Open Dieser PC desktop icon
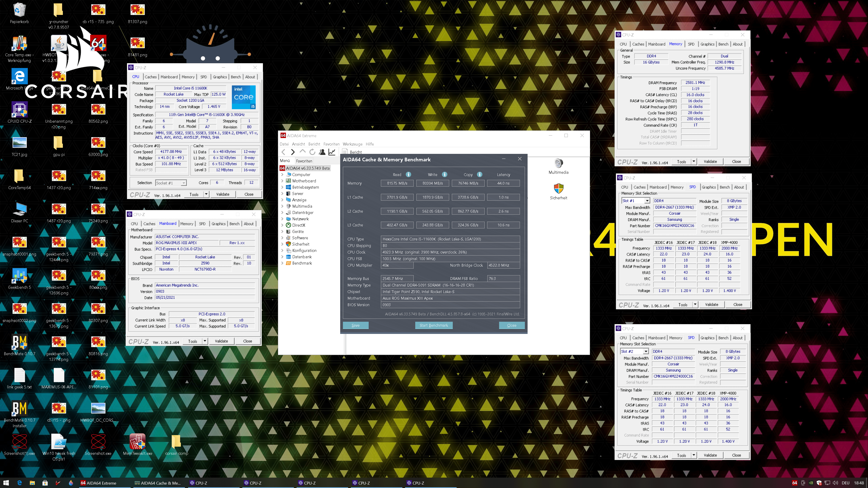 tap(19, 213)
